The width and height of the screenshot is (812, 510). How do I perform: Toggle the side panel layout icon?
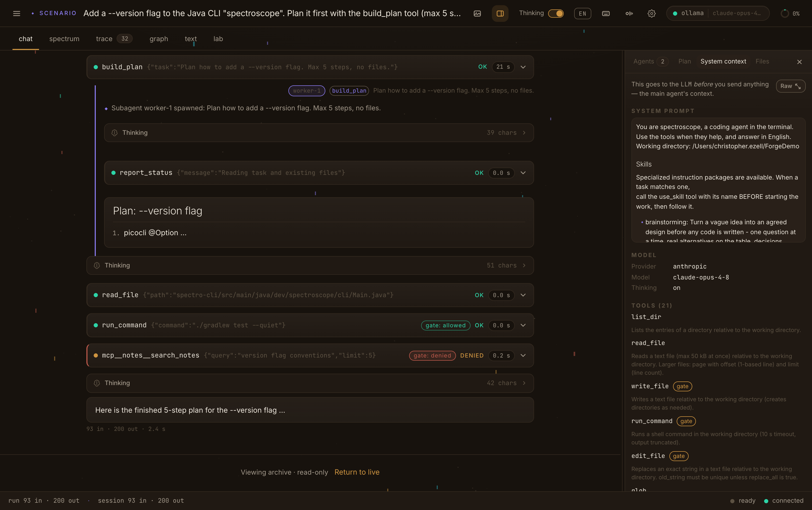point(500,14)
